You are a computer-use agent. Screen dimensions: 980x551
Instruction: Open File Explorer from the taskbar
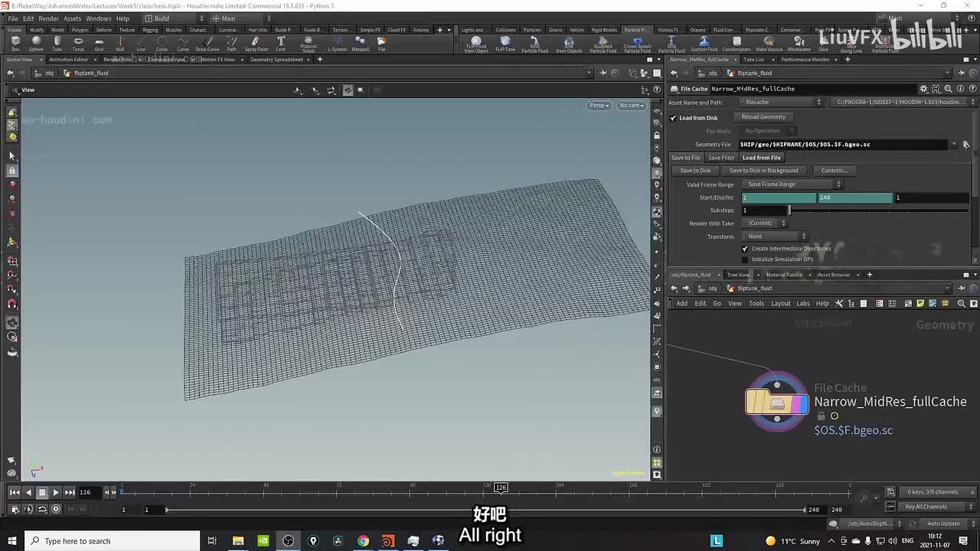point(238,541)
